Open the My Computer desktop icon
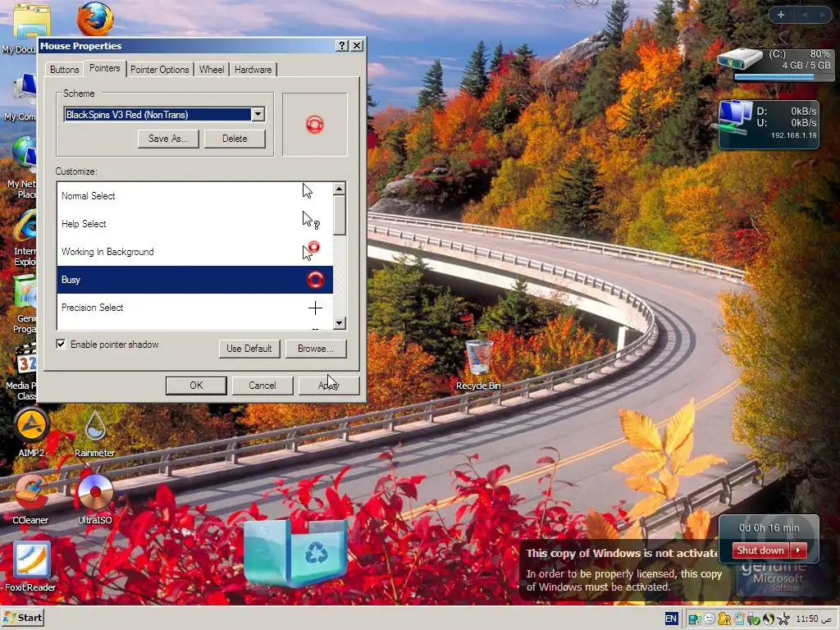Image resolution: width=840 pixels, height=630 pixels. (24, 95)
